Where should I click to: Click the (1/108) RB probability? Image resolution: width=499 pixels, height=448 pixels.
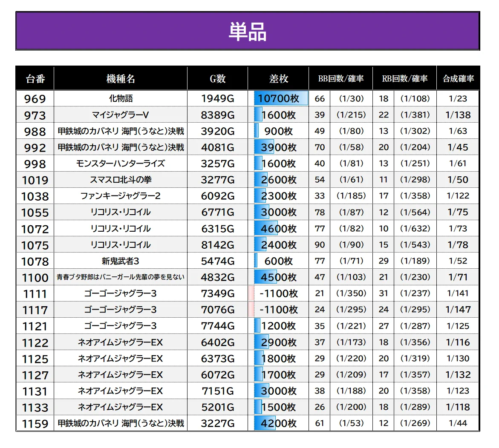tap(415, 98)
